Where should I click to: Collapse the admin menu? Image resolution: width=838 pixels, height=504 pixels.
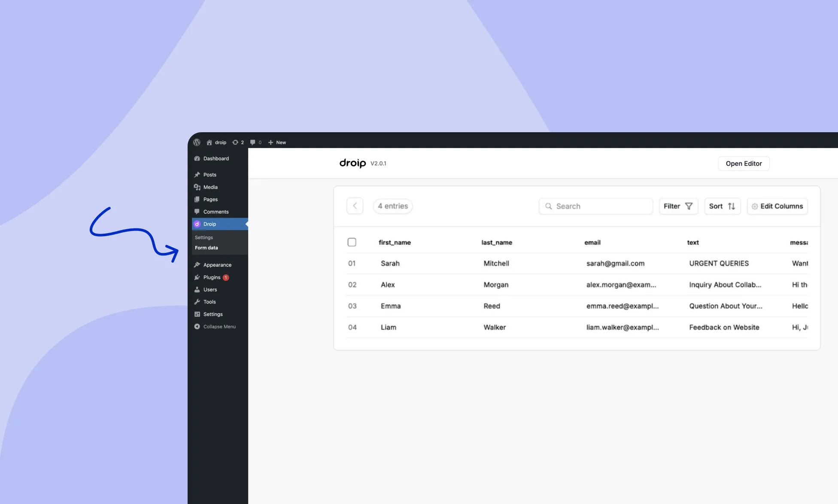coord(215,327)
